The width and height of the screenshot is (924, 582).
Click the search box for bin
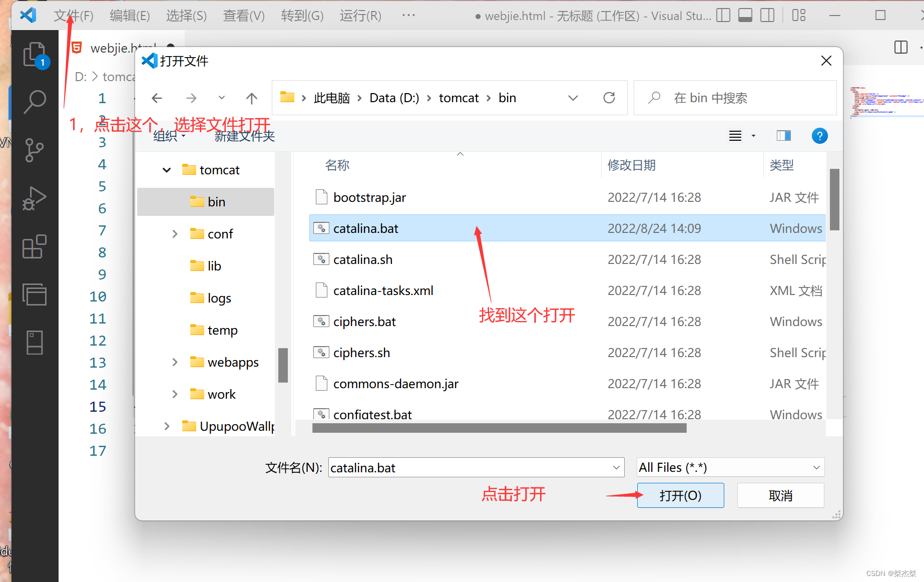click(735, 98)
